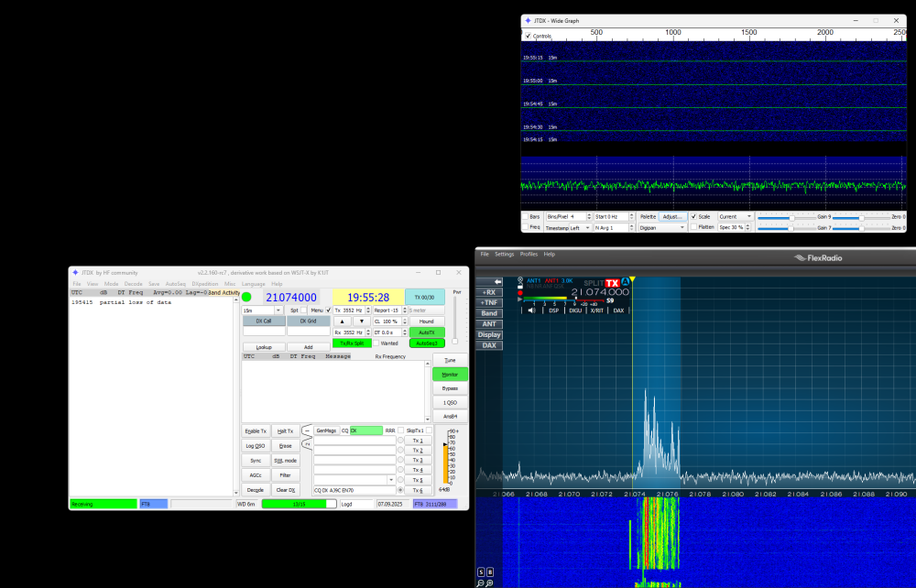This screenshot has width=916, height=588.
Task: Open the Current spectrum dropdown in Wide Graph
Action: click(736, 217)
